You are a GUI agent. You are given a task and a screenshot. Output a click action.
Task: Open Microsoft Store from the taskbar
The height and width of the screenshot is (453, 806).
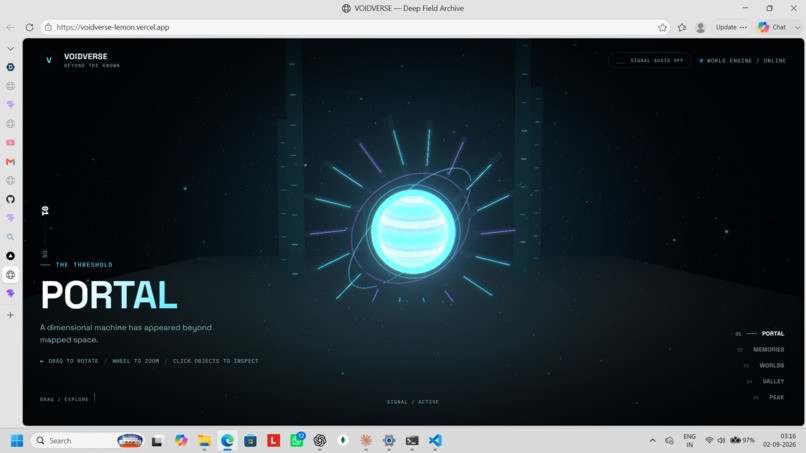[x=250, y=441]
